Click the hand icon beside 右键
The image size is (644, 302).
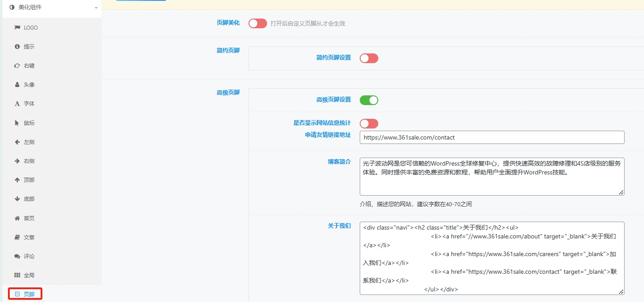click(x=17, y=65)
